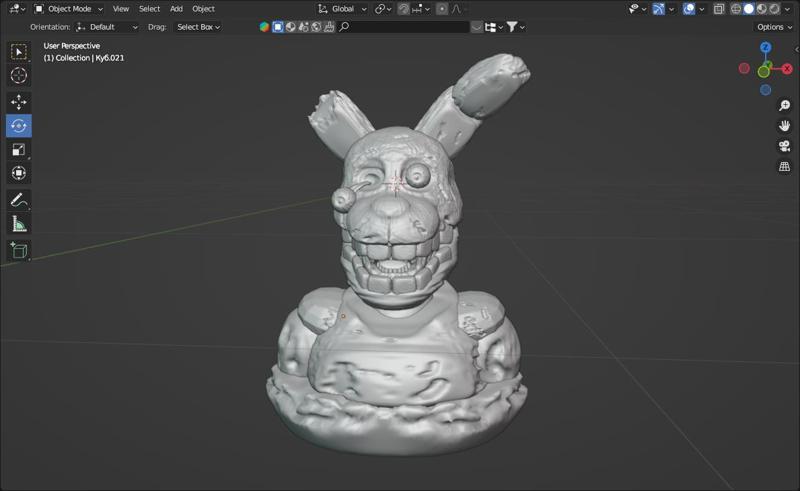Select the Select Box tool
800x491 pixels.
(19, 52)
